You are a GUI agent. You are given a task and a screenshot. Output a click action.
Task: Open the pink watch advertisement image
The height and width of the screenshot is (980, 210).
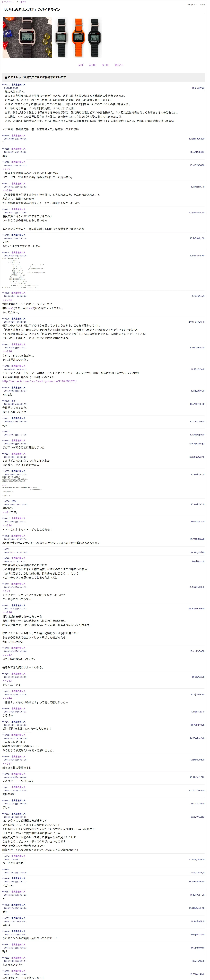tap(27, 38)
